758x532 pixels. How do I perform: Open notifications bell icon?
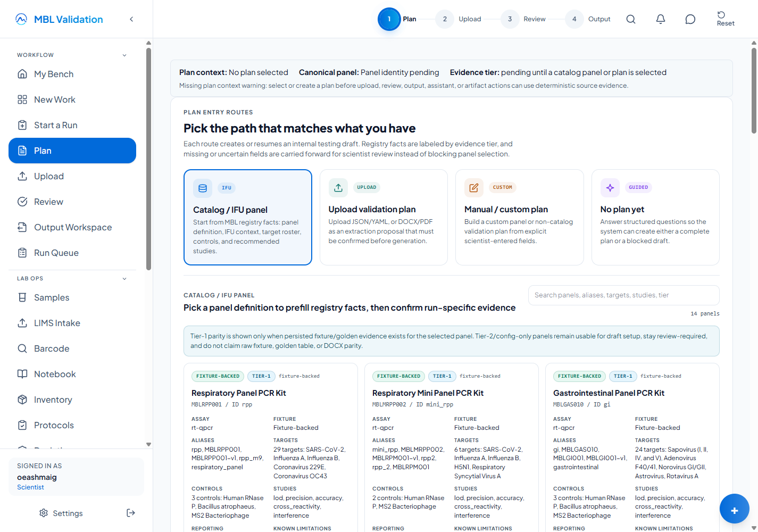(661, 19)
